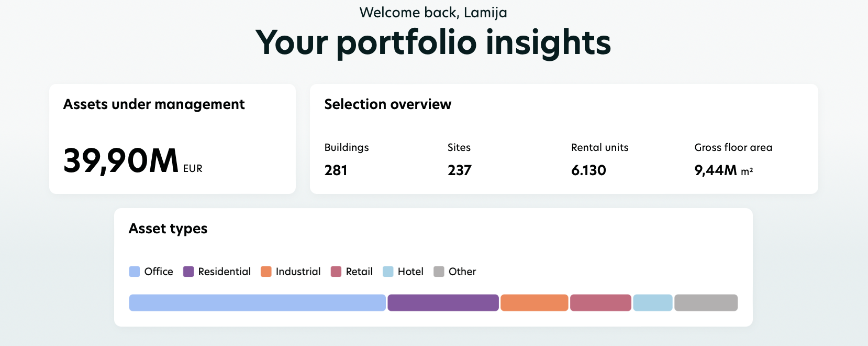Image resolution: width=868 pixels, height=346 pixels.
Task: Click the Asset types heading
Action: tap(169, 229)
